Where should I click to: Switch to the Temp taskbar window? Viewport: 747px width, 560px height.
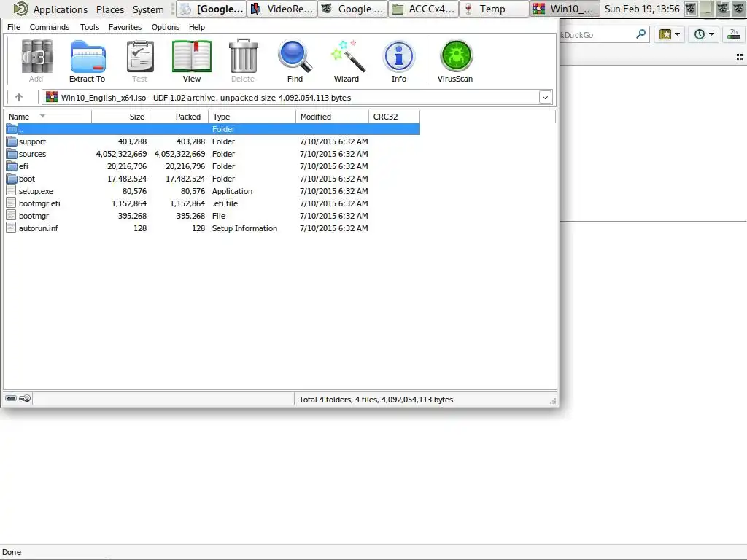[x=494, y=9]
